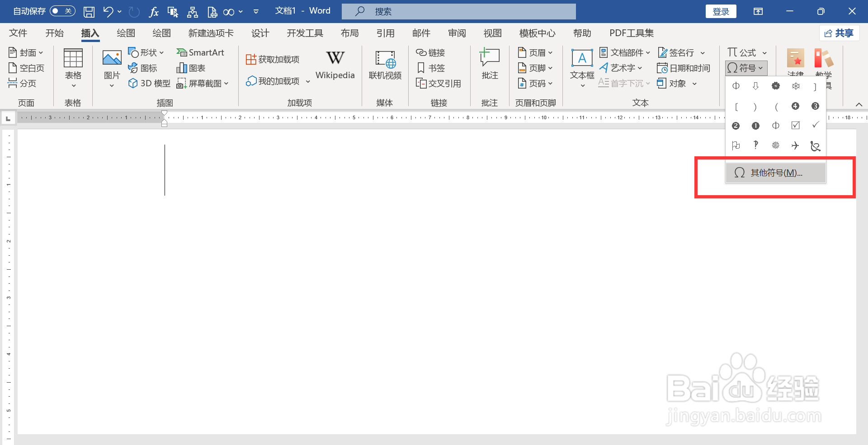Screen dimensions: 868x445
Task: Open the cross-reference (交叉引用) dialog
Action: click(x=439, y=83)
